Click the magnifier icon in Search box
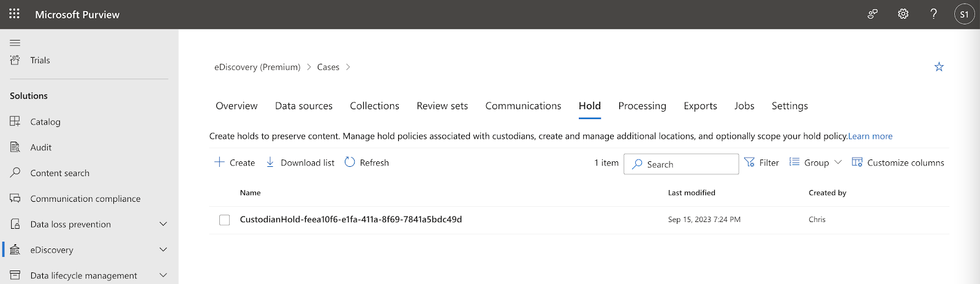Viewport: 980px width, 284px height. point(638,164)
